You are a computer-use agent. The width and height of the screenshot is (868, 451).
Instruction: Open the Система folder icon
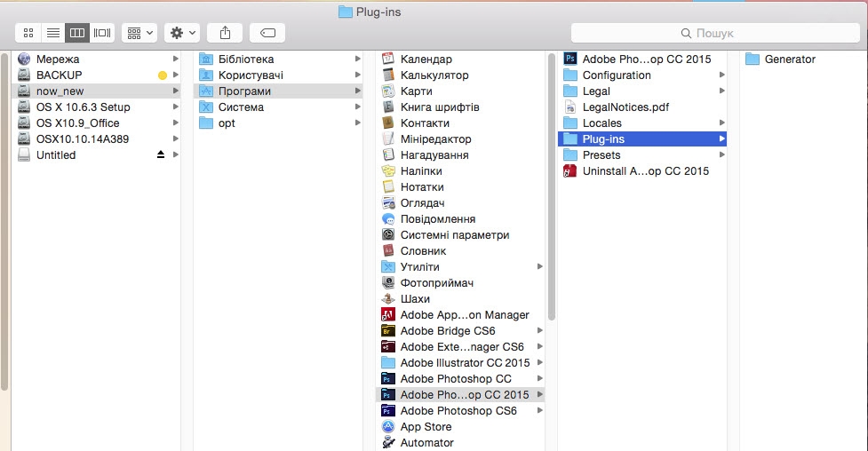pyautogui.click(x=206, y=107)
